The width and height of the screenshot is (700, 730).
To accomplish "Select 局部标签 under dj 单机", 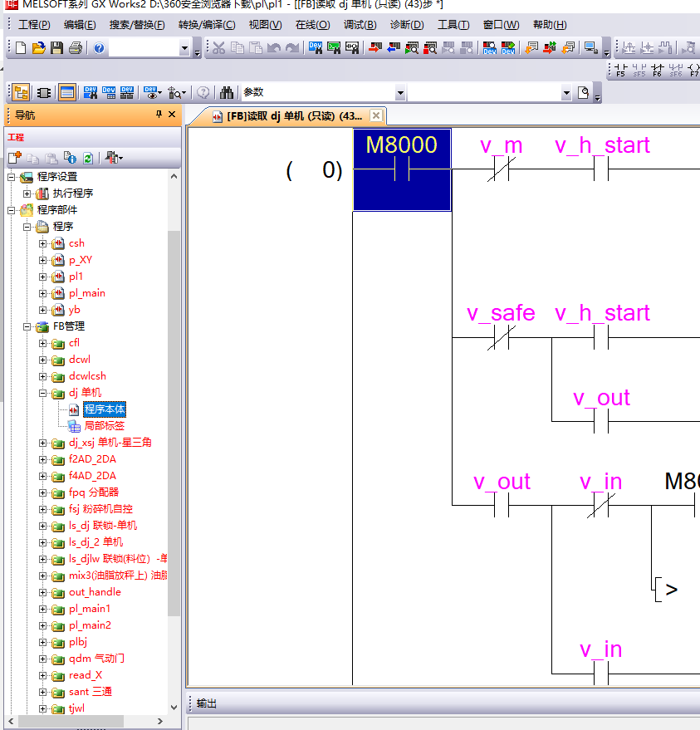I will click(104, 426).
